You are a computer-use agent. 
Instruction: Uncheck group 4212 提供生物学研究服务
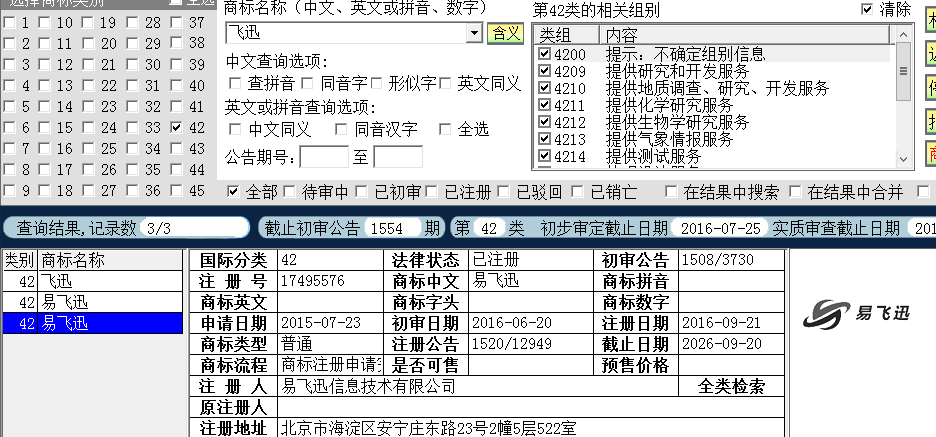pyautogui.click(x=544, y=122)
